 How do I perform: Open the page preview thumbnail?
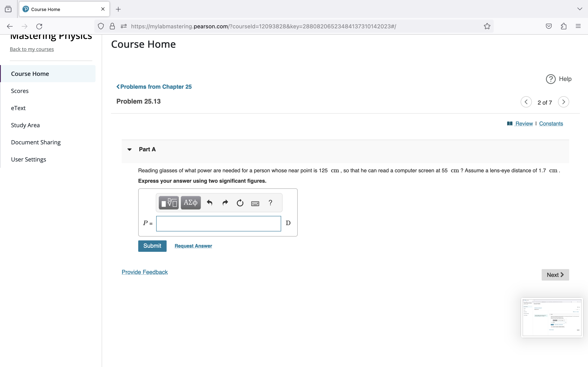click(552, 317)
